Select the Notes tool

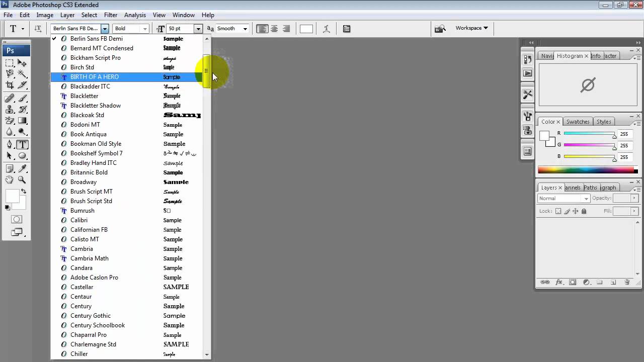click(x=10, y=168)
